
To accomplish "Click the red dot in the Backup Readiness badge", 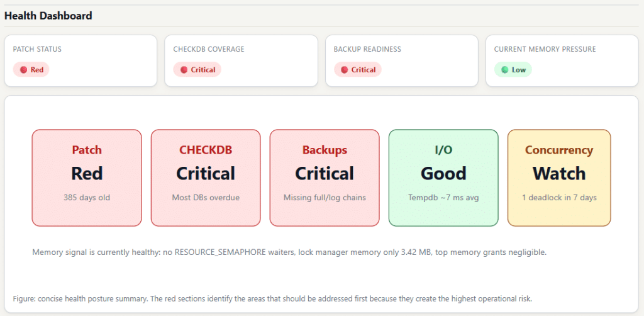I will click(x=344, y=70).
